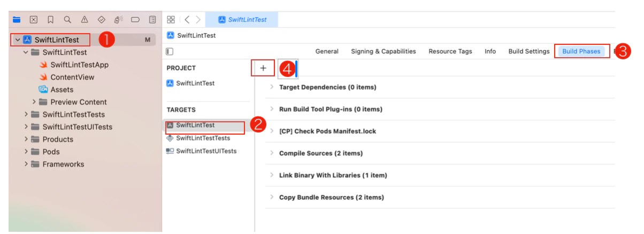Viewport: 644px width, 234px height.
Task: Select the Build Phases tab
Action: [581, 51]
